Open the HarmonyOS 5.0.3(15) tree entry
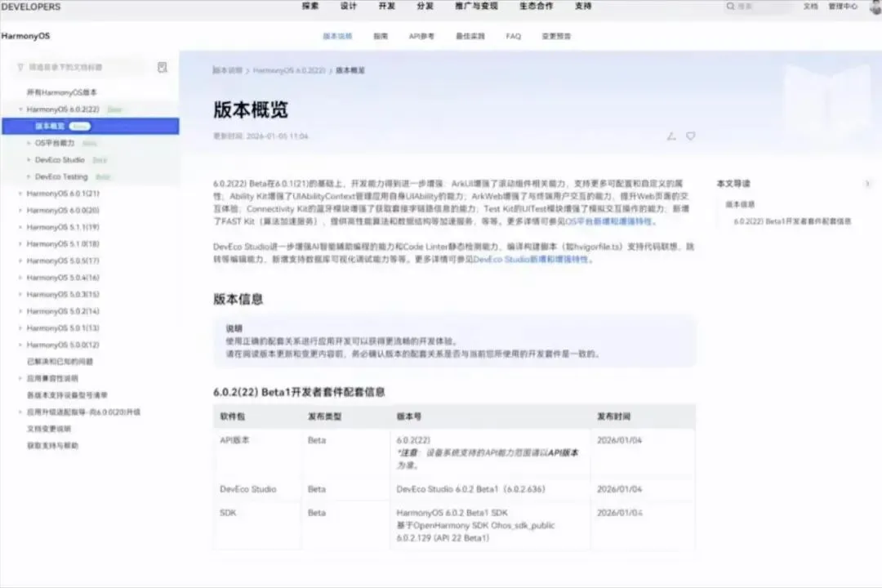Viewport: 882px width, 588px height. (63, 295)
